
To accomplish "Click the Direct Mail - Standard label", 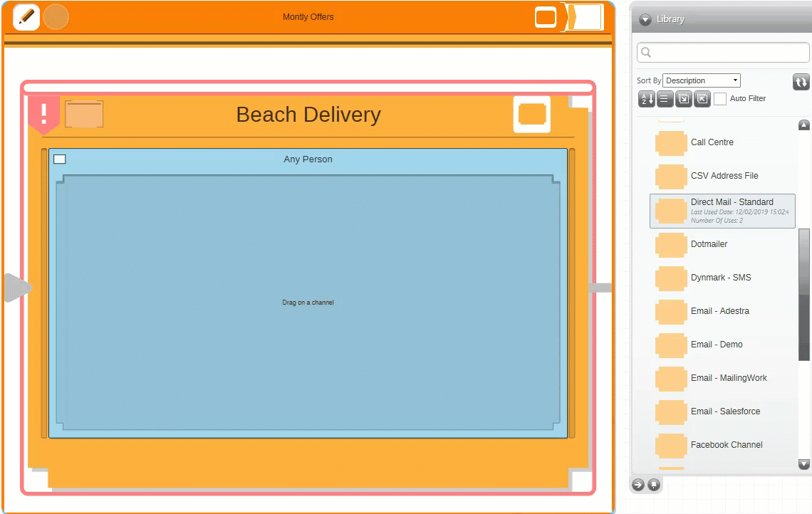I will pyautogui.click(x=732, y=202).
